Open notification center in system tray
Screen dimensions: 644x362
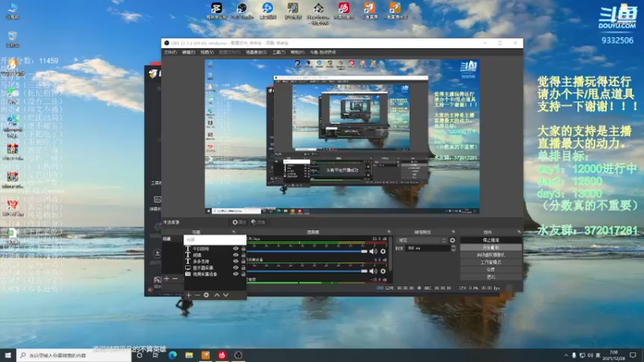pos(633,355)
